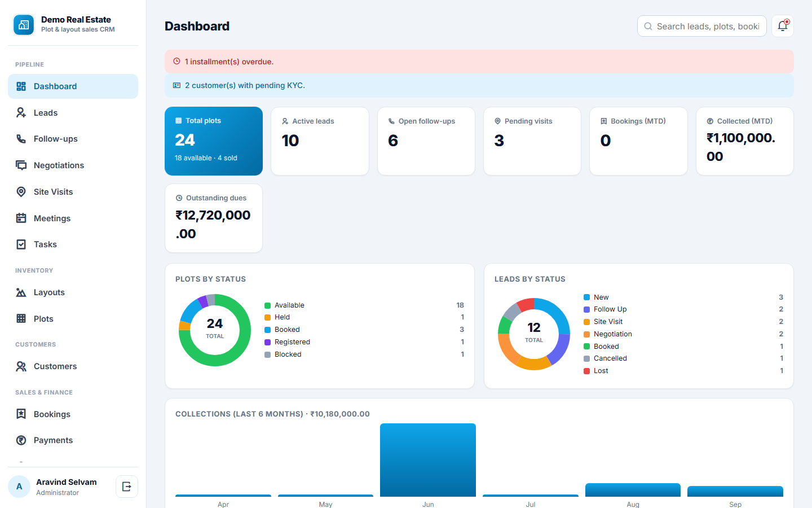
Task: Click the pending KYC alert banner
Action: [x=479, y=86]
